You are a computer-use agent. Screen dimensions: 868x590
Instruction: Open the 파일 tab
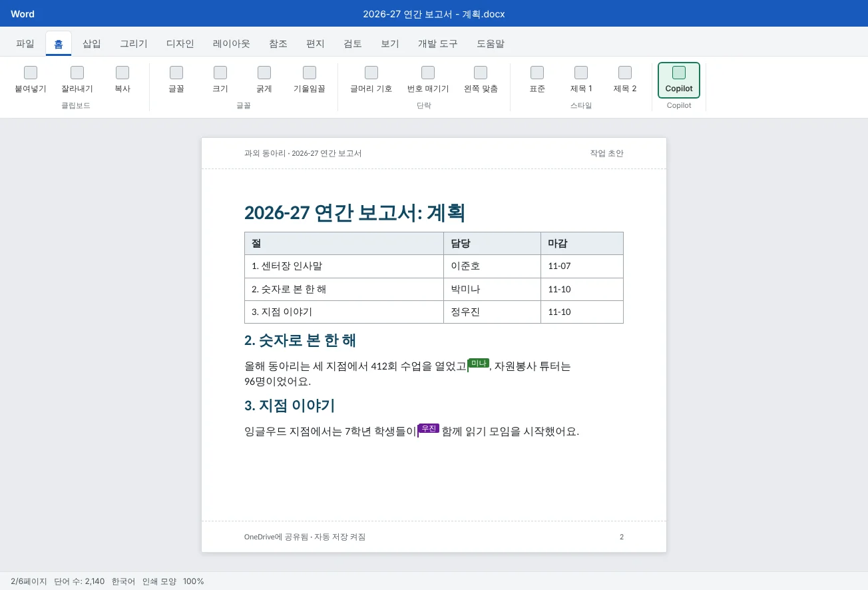click(25, 44)
